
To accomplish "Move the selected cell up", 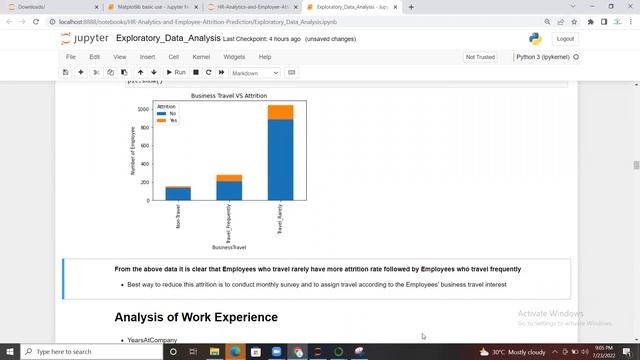I will [x=140, y=73].
